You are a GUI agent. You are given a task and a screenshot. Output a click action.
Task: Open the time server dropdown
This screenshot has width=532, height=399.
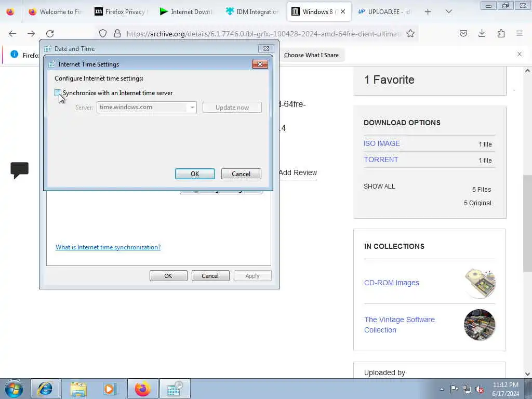(x=192, y=107)
